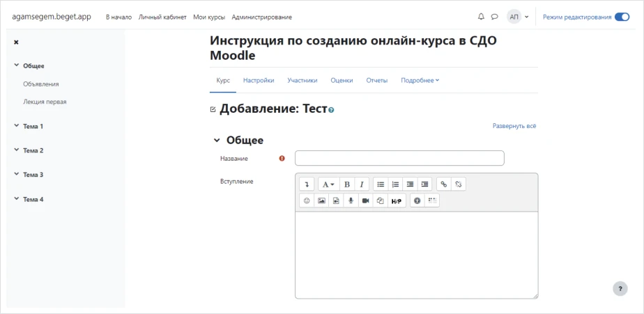Insert a media file
This screenshot has height=314, width=644.
(336, 201)
